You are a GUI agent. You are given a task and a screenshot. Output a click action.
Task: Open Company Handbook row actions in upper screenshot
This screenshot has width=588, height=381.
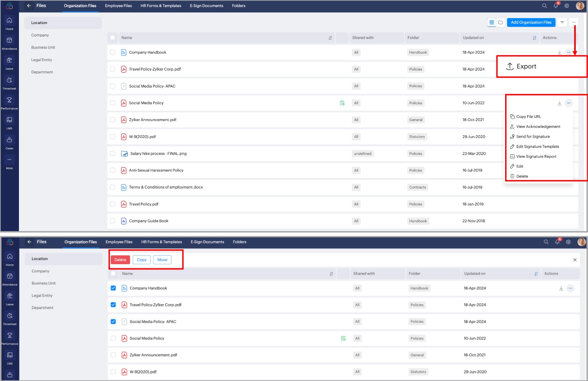[x=569, y=52]
